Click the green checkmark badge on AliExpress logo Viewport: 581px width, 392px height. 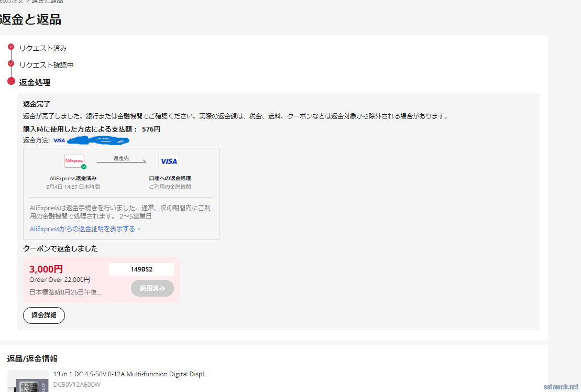[84, 167]
